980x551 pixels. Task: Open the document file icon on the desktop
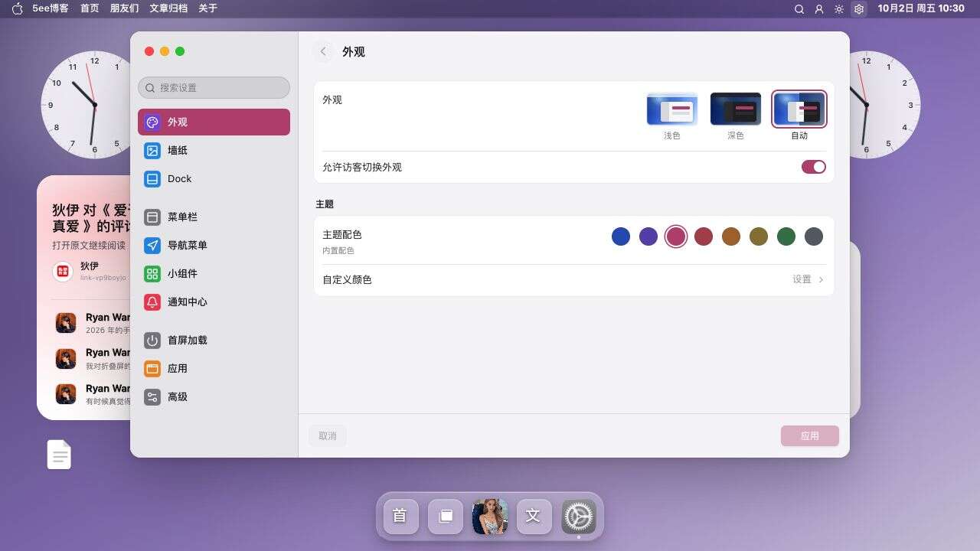tap(59, 455)
